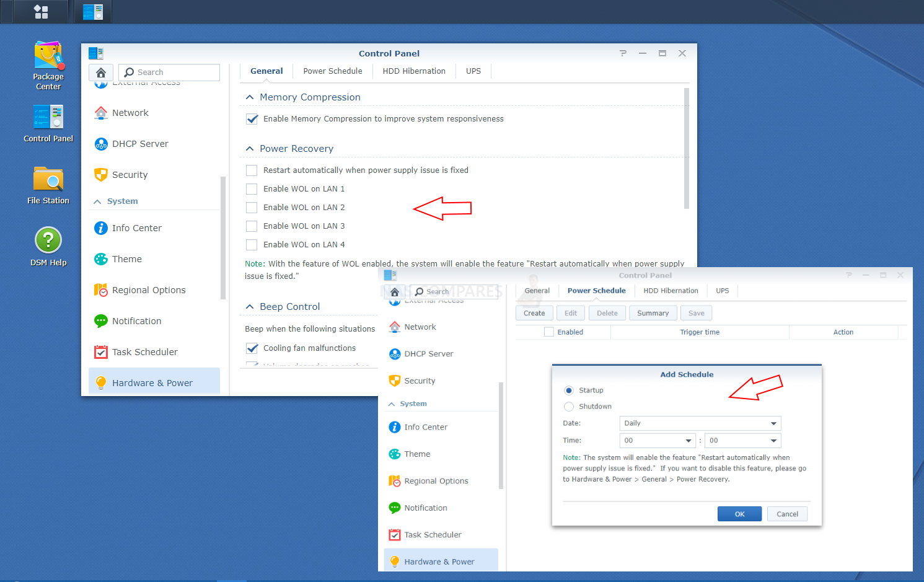This screenshot has height=582, width=924.
Task: Click main Control Panel sidebar scrollbar
Action: pyautogui.click(x=223, y=239)
